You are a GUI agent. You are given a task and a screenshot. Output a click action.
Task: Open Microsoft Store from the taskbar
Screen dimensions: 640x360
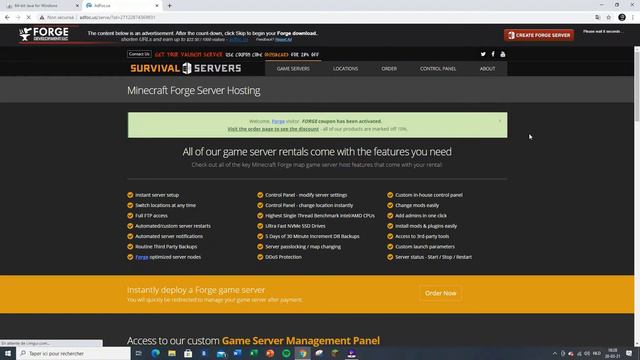[188, 353]
